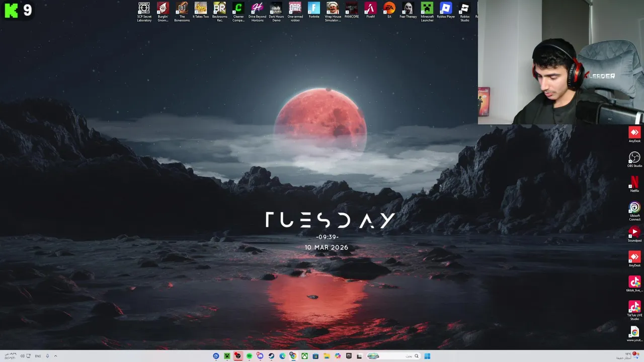Click inside the taskbar search box
644x362 pixels.
coord(393,356)
